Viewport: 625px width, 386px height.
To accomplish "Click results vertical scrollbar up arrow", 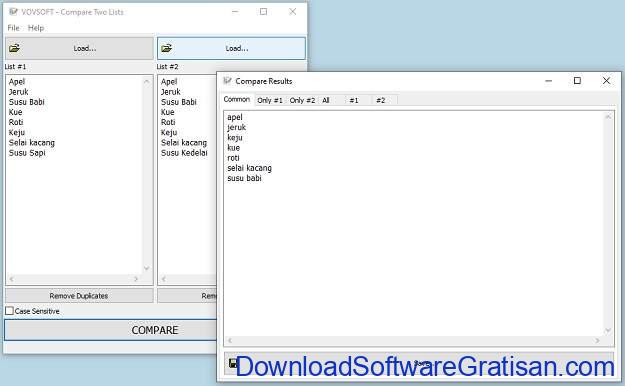I will pos(608,117).
